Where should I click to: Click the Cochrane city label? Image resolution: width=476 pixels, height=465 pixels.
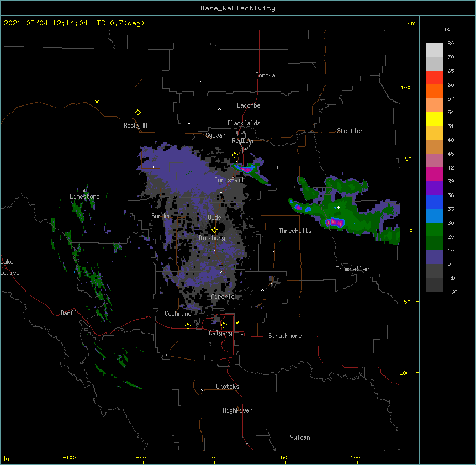(178, 314)
